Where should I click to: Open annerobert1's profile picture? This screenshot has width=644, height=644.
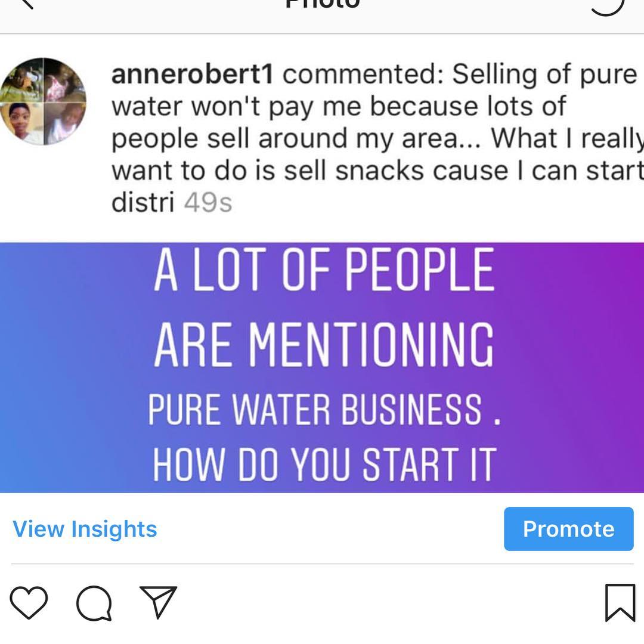point(43,101)
